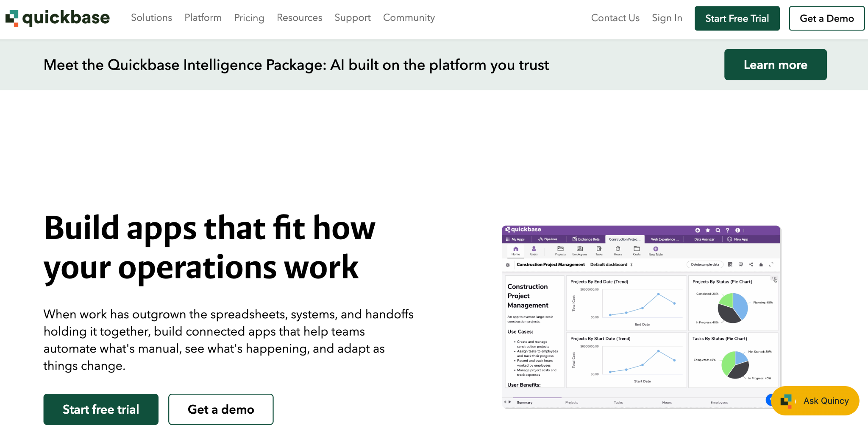Open the Platform menu
This screenshot has width=868, height=426.
(203, 18)
